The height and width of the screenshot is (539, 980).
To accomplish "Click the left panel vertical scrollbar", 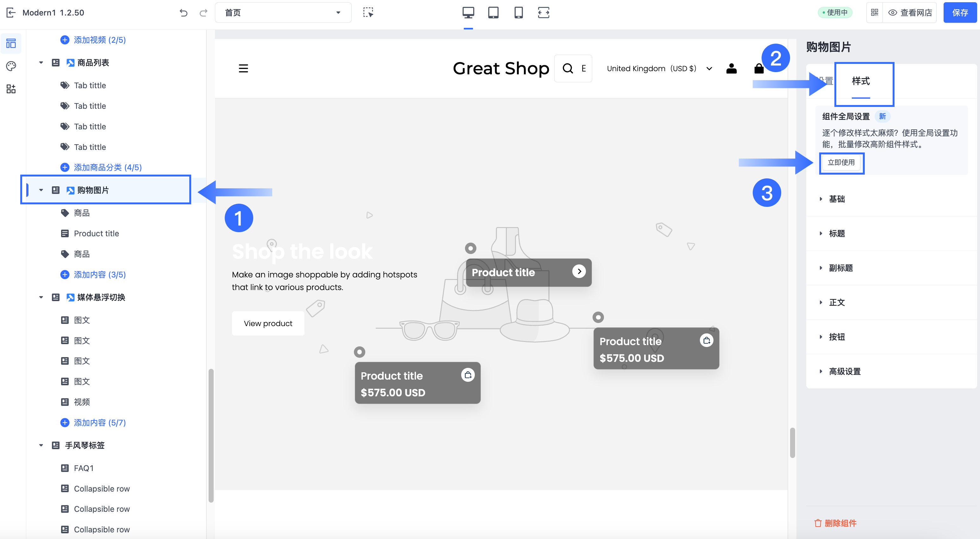I will pos(211,435).
